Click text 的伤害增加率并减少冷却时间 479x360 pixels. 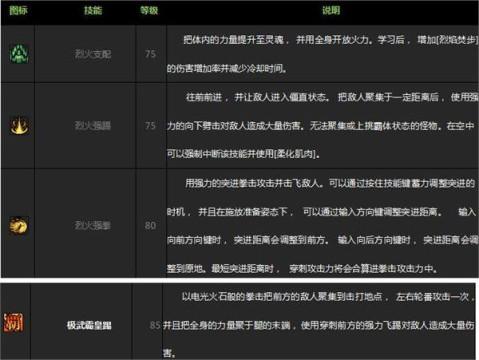[227, 69]
